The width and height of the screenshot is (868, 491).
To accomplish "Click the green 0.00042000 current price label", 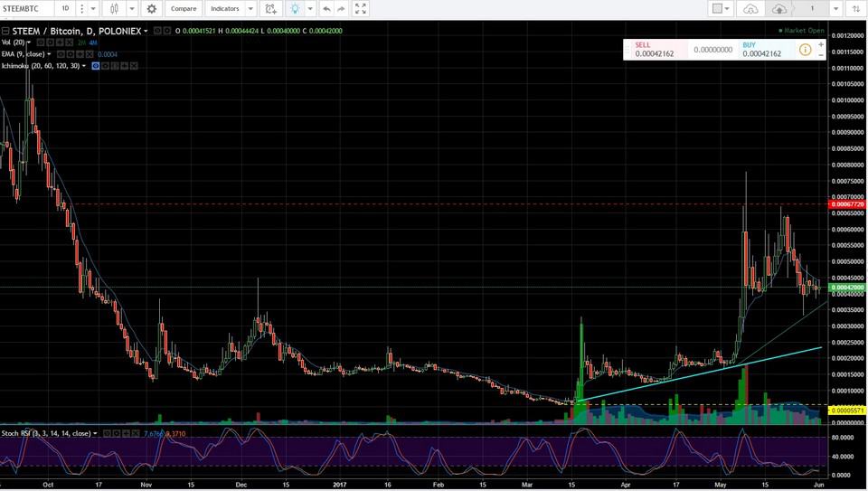I will click(847, 288).
